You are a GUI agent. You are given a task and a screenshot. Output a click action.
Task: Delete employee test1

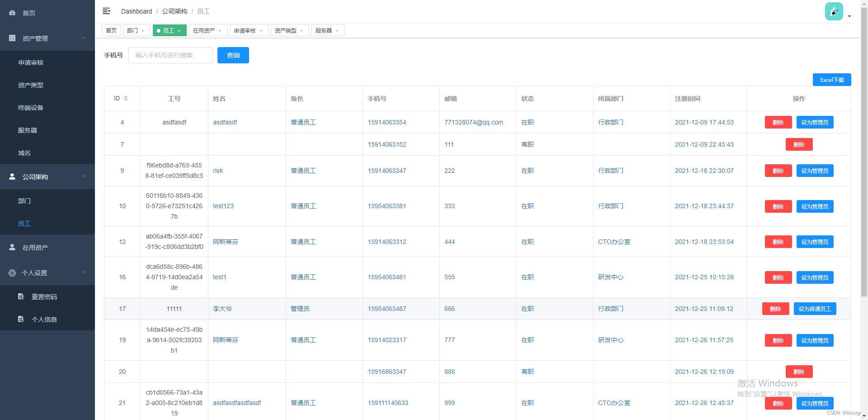pos(778,277)
